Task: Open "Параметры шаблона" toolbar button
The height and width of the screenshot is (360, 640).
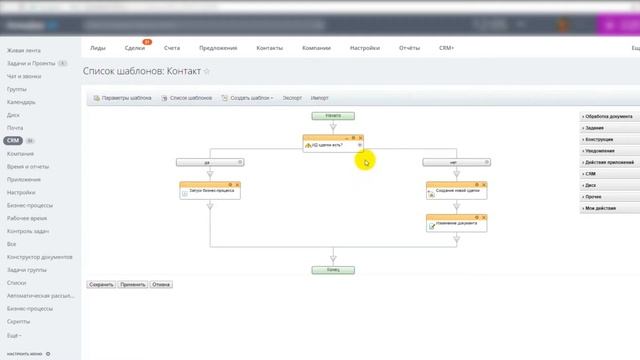Action: (122, 98)
